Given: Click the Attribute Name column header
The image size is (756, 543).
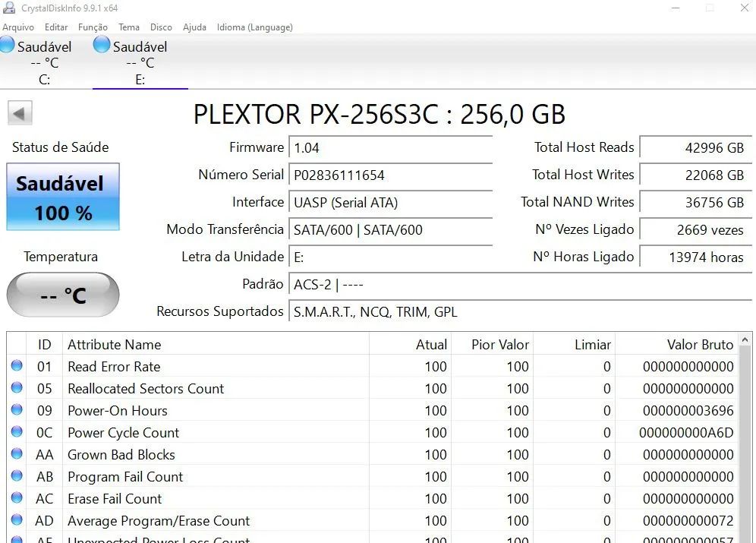Looking at the screenshot, I should coord(216,344).
